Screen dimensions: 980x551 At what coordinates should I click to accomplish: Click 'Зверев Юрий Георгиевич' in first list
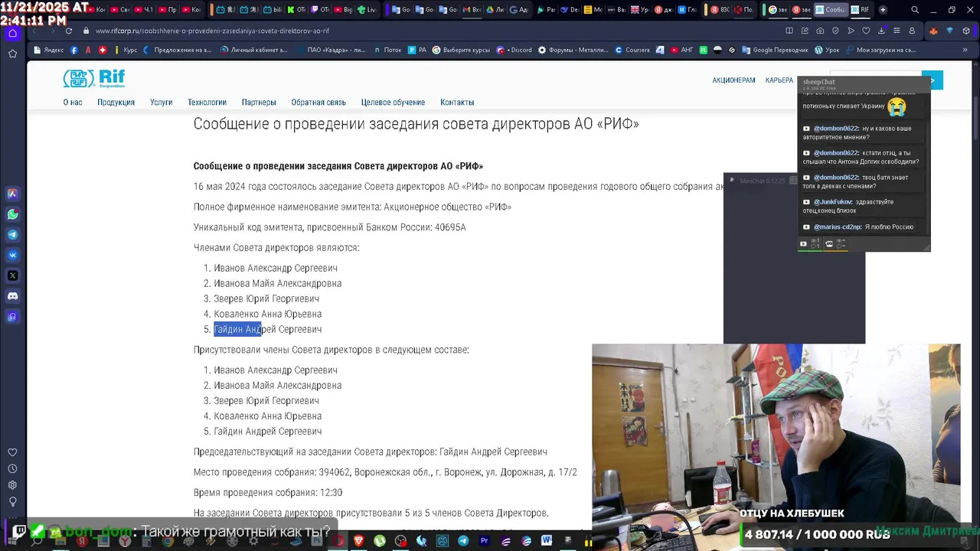point(266,298)
